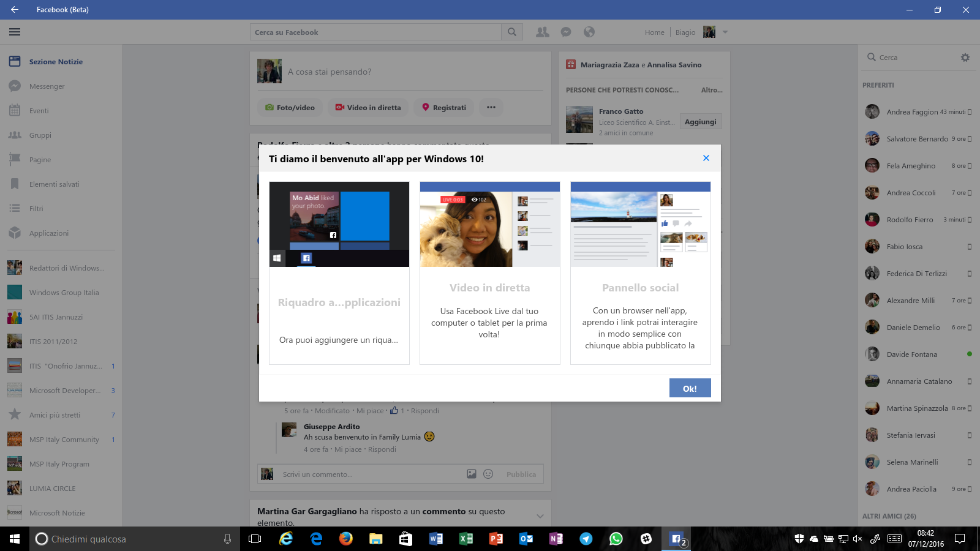980x551 pixels.
Task: Click Video in diretta card image
Action: [x=490, y=224]
